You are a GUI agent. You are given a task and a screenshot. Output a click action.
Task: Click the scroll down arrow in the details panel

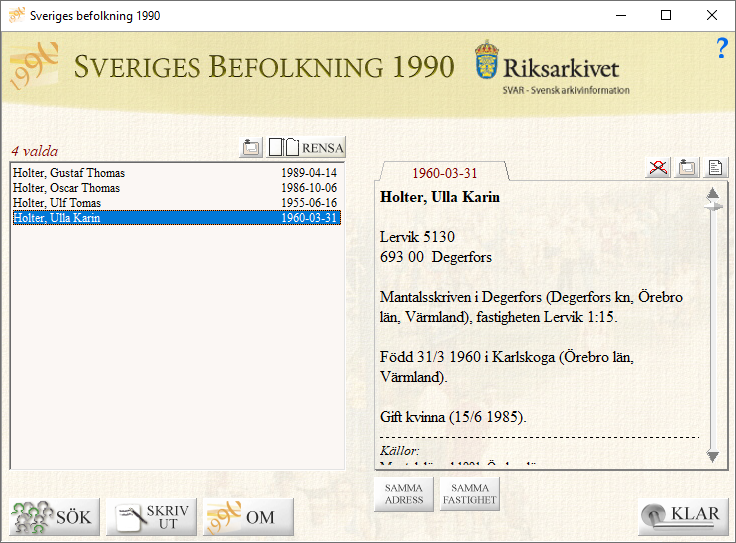coord(713,456)
